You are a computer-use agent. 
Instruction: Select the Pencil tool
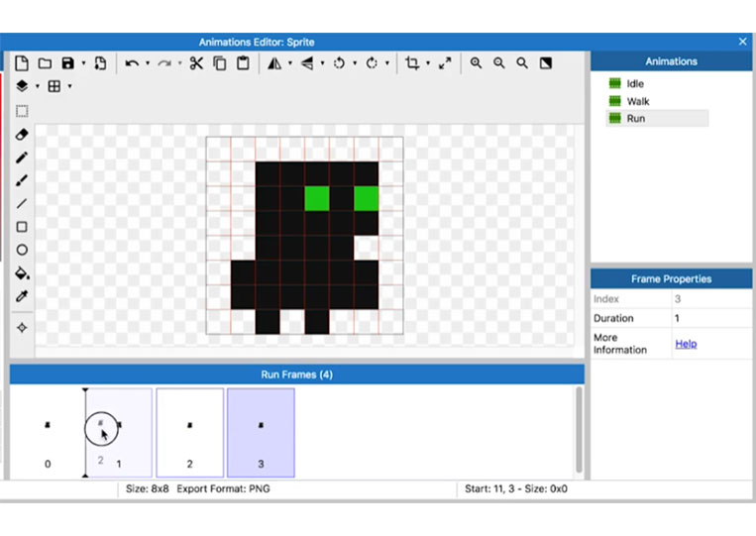click(22, 158)
